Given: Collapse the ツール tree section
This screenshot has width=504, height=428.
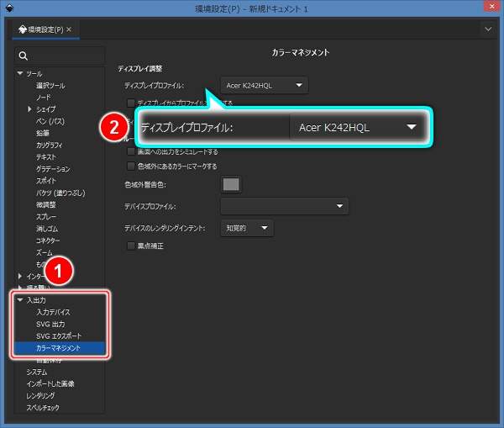Looking at the screenshot, I should point(19,74).
